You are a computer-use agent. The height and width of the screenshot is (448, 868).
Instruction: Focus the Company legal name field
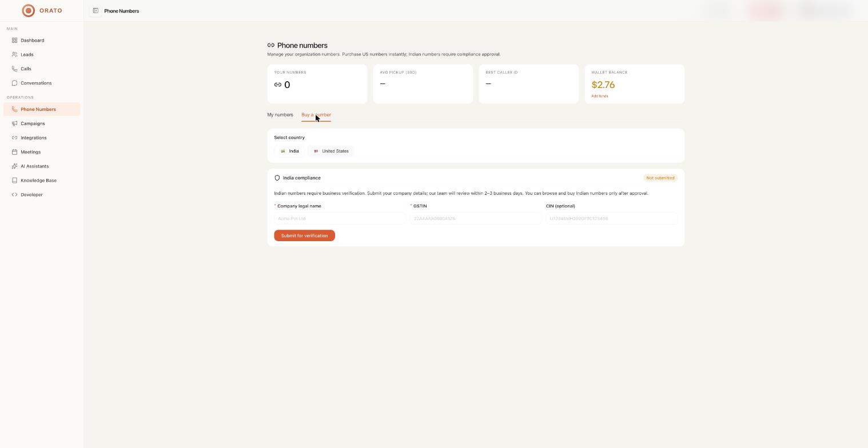click(x=340, y=218)
